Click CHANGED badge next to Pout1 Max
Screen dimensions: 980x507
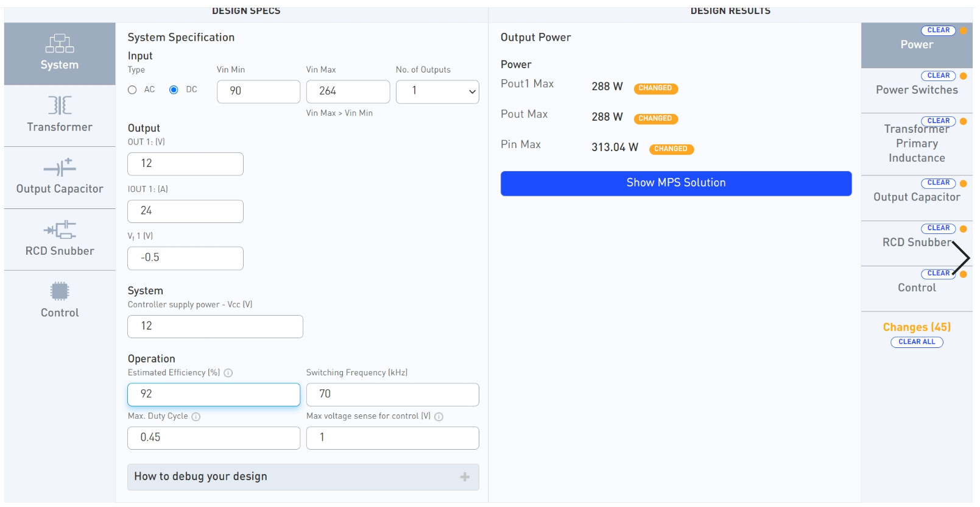[655, 88]
